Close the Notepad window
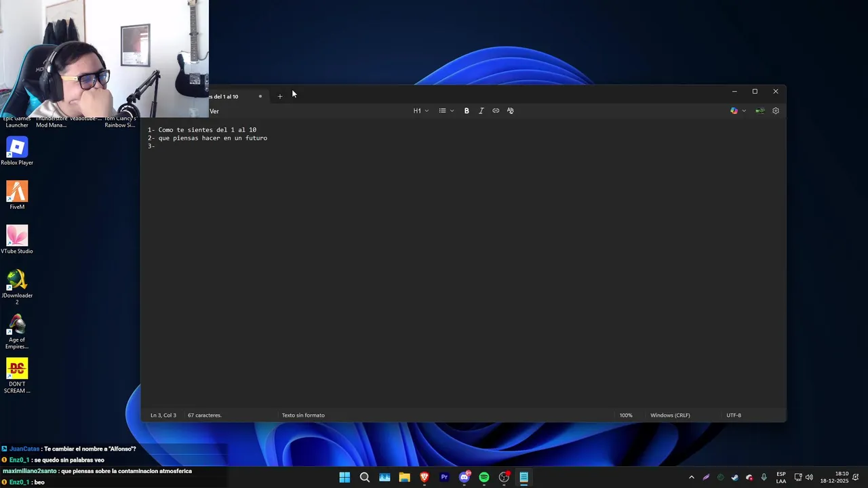Screen dimensions: 868x488 (x=776, y=91)
